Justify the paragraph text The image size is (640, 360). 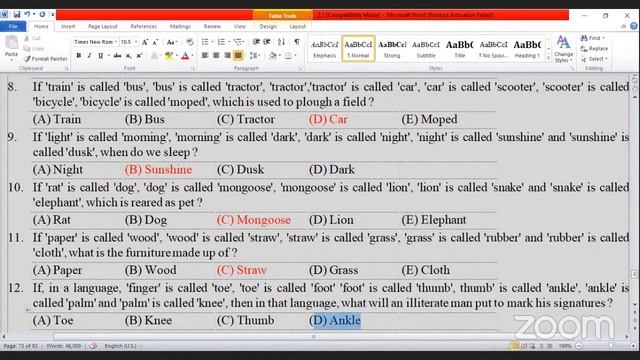point(238,56)
